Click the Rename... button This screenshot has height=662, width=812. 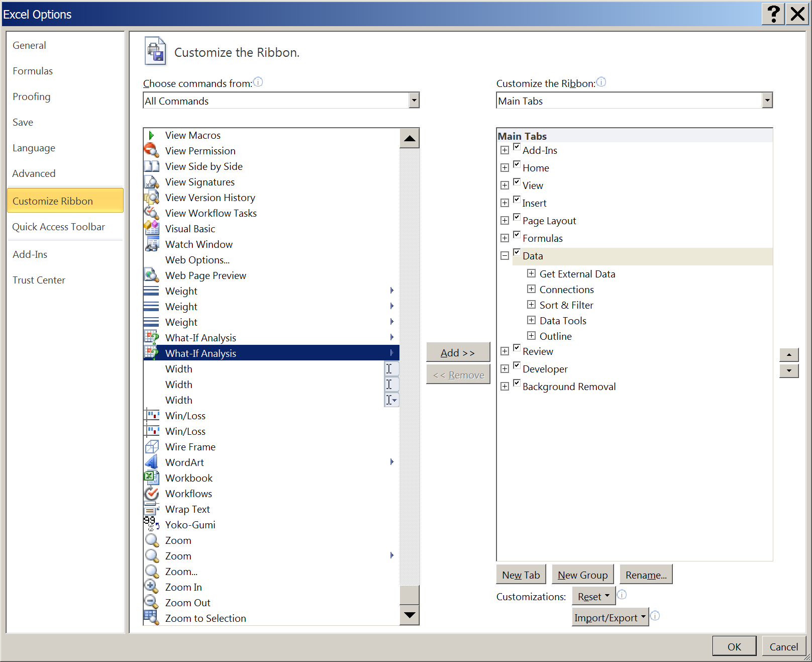(646, 575)
